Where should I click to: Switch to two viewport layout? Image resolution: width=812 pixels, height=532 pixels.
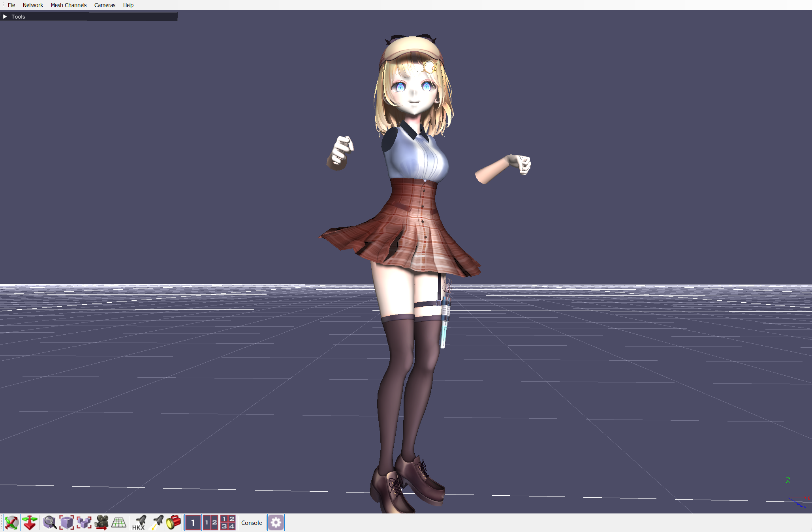(x=211, y=523)
